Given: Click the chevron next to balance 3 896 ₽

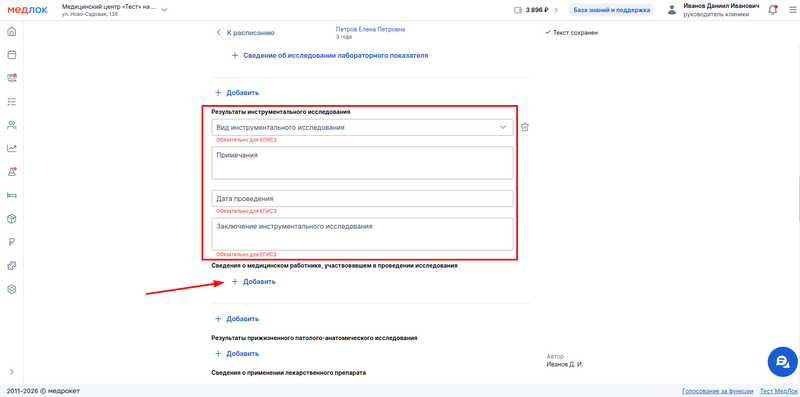Looking at the screenshot, I should (x=556, y=10).
